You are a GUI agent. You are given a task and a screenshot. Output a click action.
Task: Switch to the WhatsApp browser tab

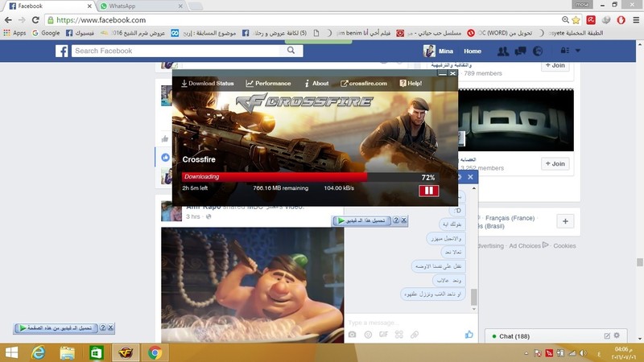[122, 6]
